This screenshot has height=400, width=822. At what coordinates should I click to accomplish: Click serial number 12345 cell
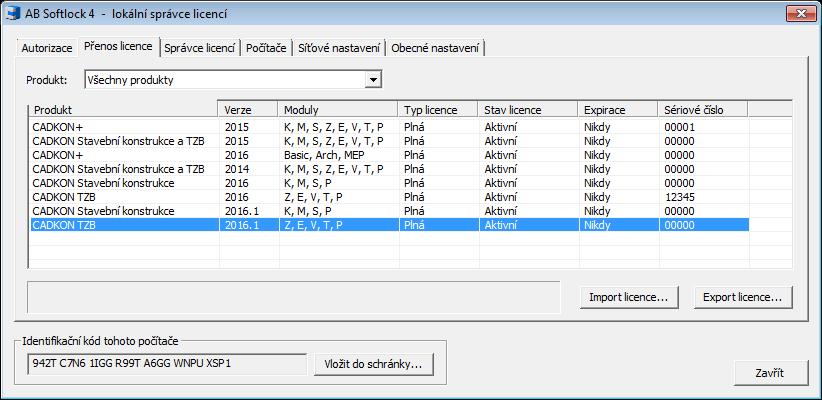tap(703, 197)
